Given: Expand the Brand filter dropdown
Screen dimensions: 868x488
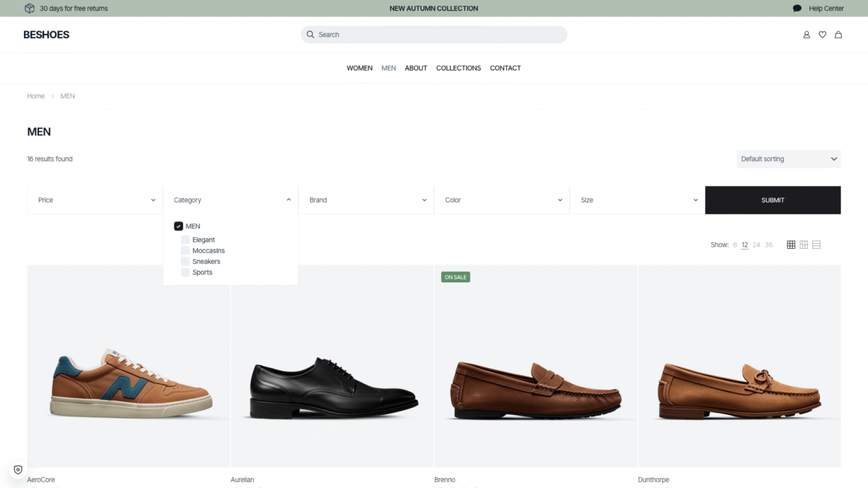Looking at the screenshot, I should (366, 200).
